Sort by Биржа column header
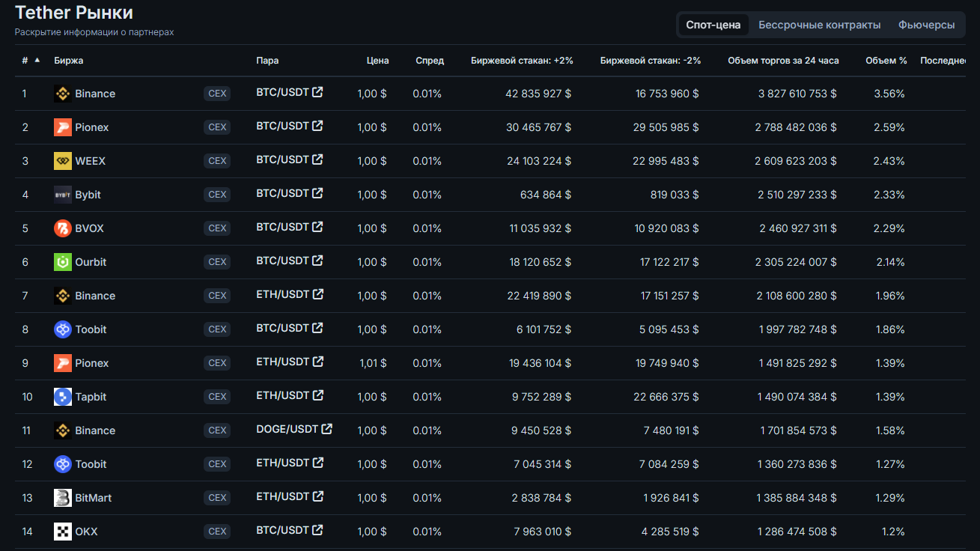Image resolution: width=980 pixels, height=551 pixels. [69, 61]
